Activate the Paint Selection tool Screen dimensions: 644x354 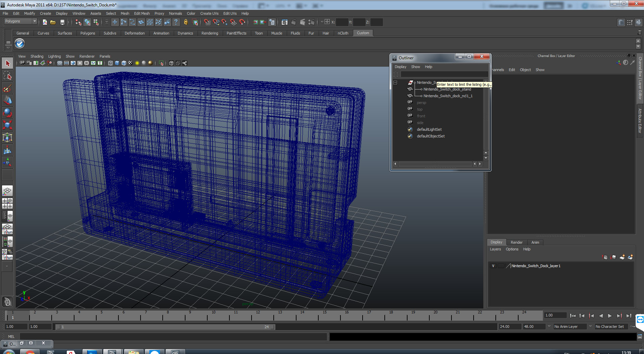pyautogui.click(x=7, y=88)
